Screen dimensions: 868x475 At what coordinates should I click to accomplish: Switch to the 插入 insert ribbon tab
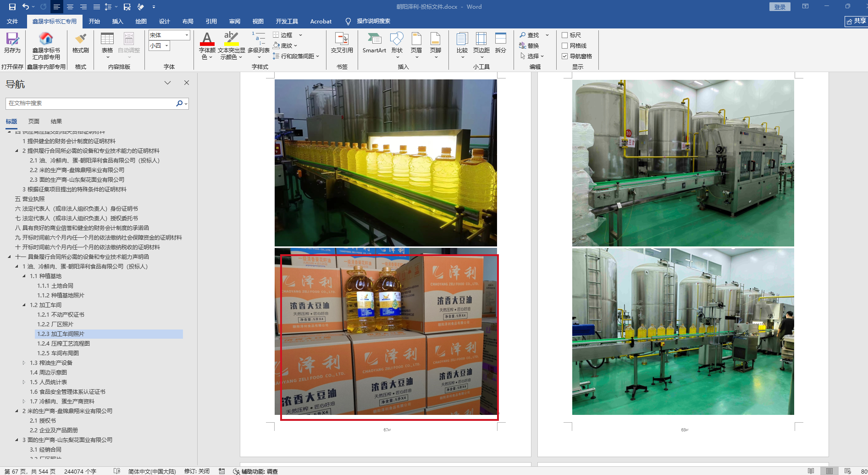118,22
